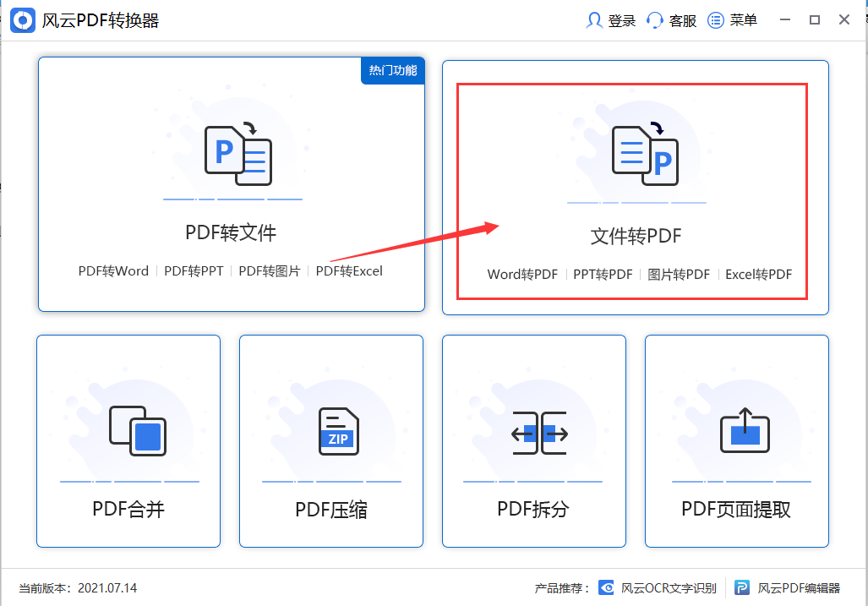The width and height of the screenshot is (868, 606).
Task: Close the converter window
Action: click(844, 20)
